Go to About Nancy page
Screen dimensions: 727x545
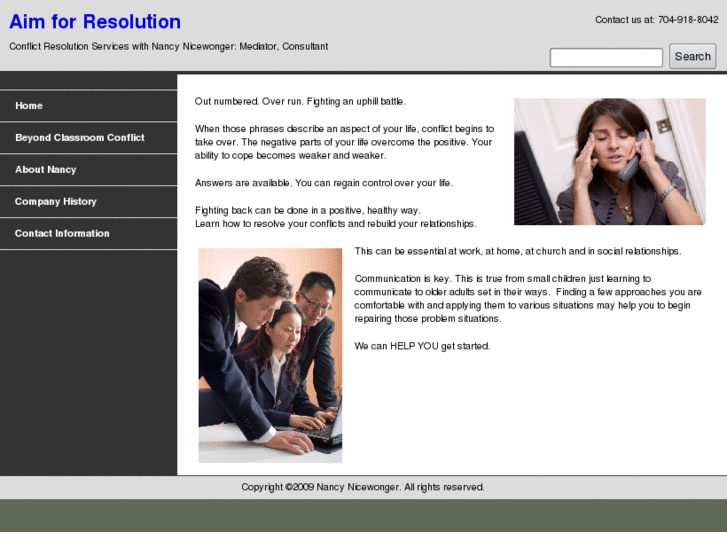[x=88, y=170]
